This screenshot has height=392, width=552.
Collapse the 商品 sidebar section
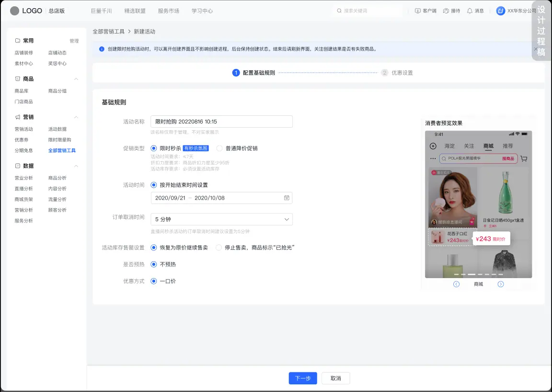click(x=76, y=79)
